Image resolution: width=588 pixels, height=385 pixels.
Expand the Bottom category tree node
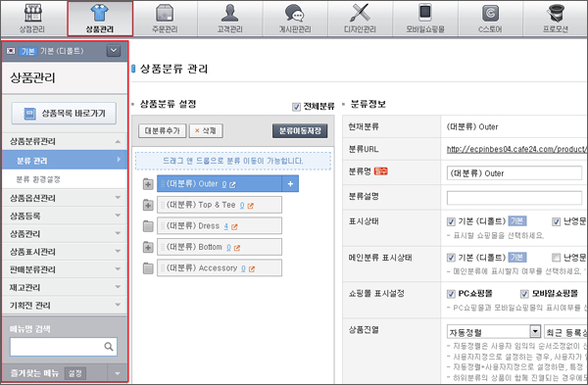click(x=148, y=247)
